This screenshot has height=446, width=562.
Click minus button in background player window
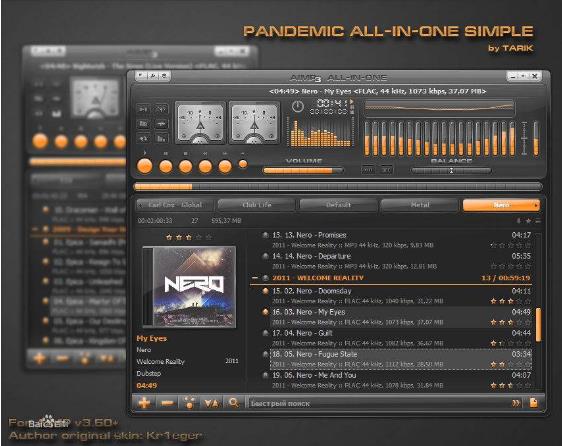62,358
